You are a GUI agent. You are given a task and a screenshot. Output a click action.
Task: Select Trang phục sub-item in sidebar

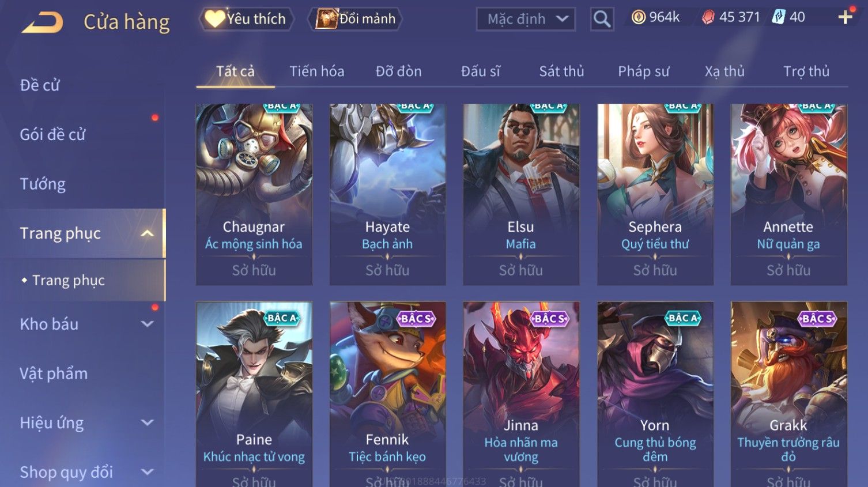click(x=69, y=280)
